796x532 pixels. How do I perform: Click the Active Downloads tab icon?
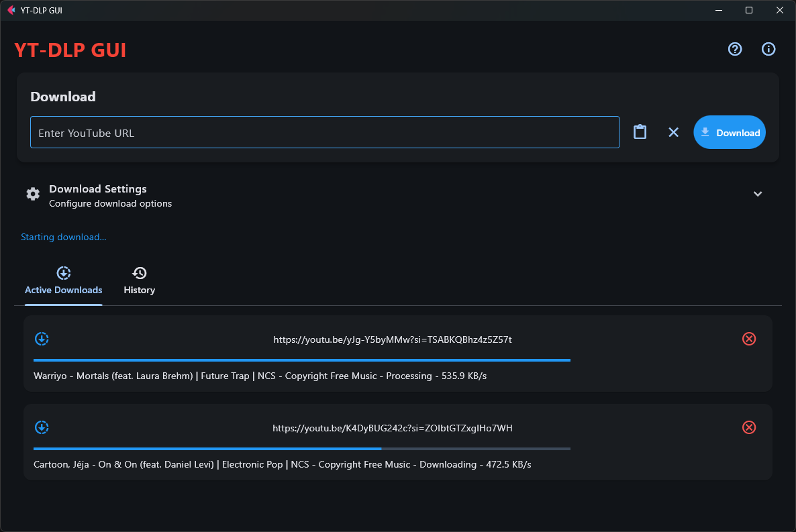[63, 273]
